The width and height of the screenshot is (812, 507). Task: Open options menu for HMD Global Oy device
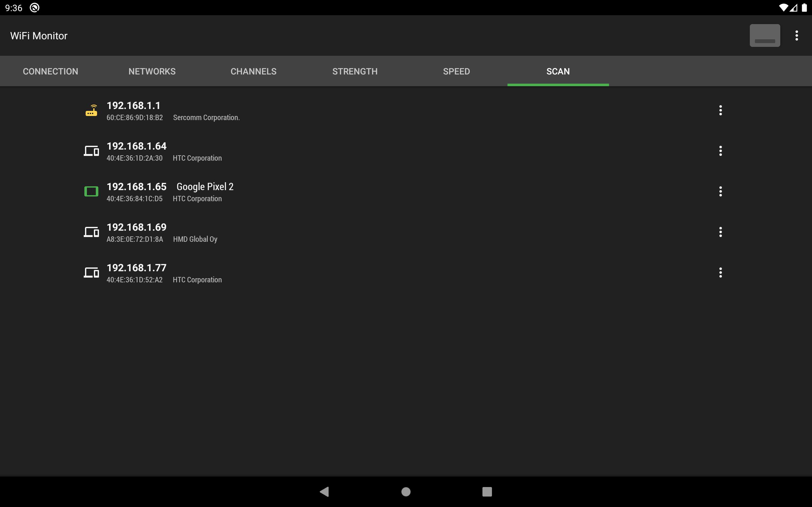[720, 232]
